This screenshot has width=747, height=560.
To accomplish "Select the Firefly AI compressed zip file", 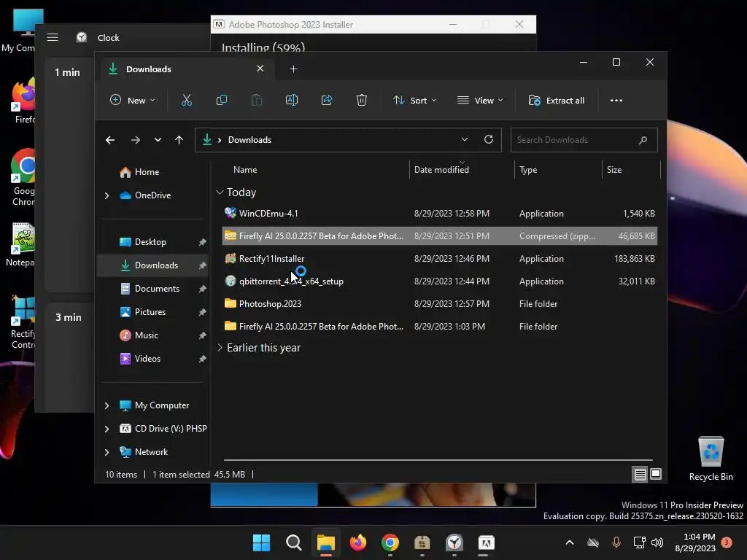I will pyautogui.click(x=440, y=236).
